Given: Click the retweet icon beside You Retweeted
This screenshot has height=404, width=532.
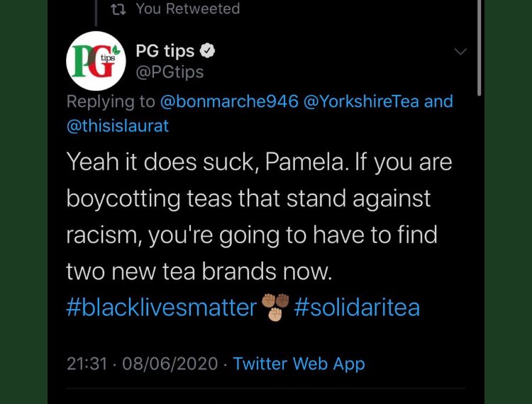Looking at the screenshot, I should coord(118,9).
